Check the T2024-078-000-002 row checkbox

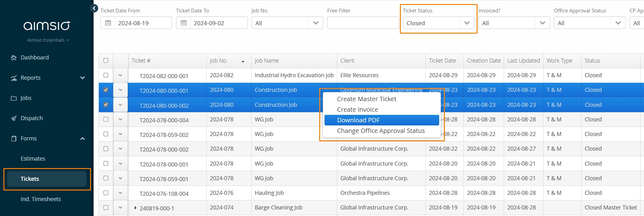(106, 148)
